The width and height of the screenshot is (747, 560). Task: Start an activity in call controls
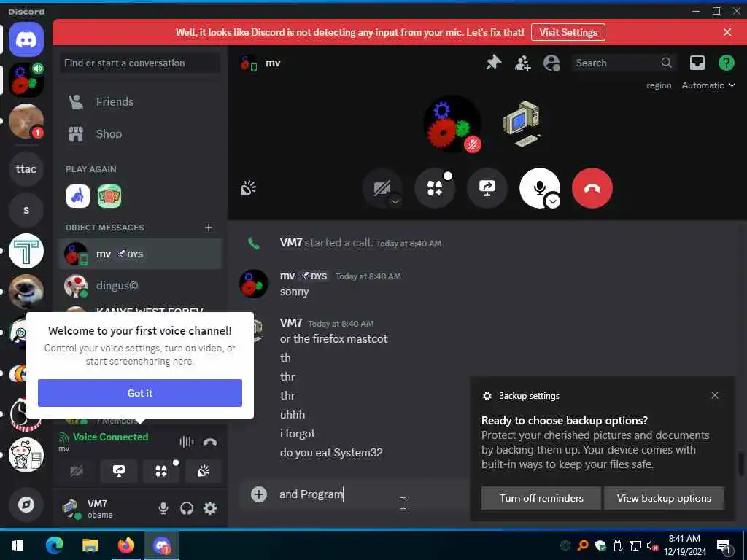(x=435, y=188)
